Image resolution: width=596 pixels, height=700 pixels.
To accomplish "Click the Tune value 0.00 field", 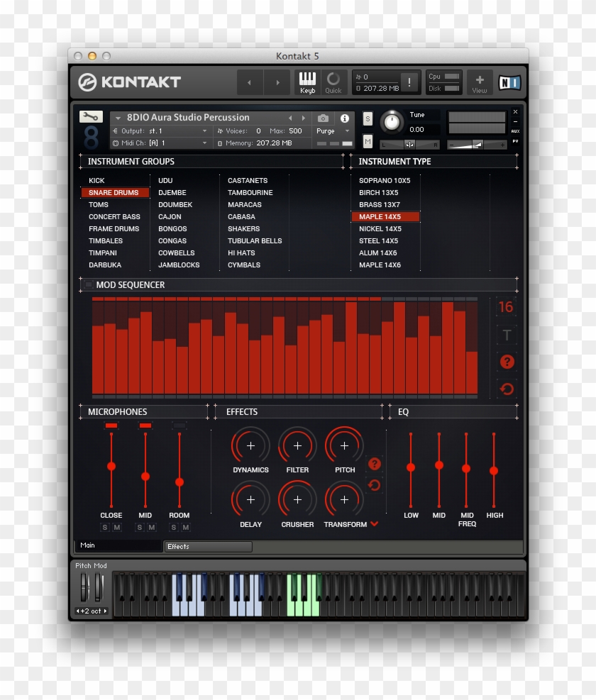I will coord(416,130).
